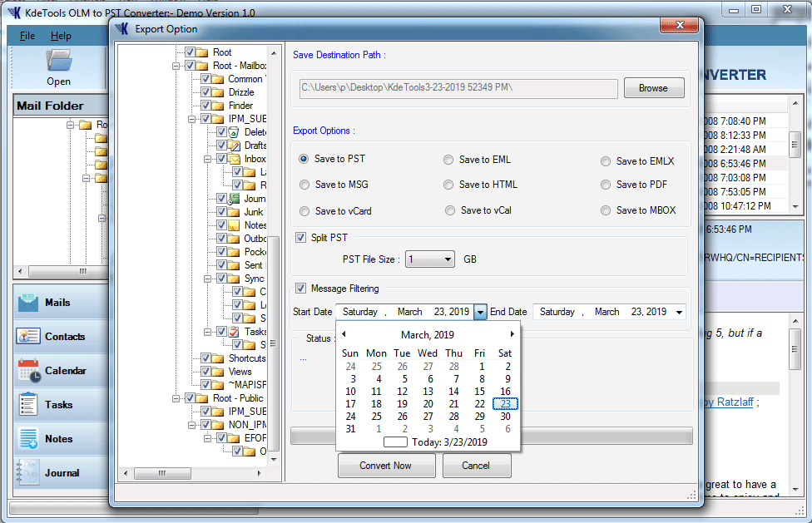Click the destination path input field
The image size is (812, 523).
click(458, 88)
